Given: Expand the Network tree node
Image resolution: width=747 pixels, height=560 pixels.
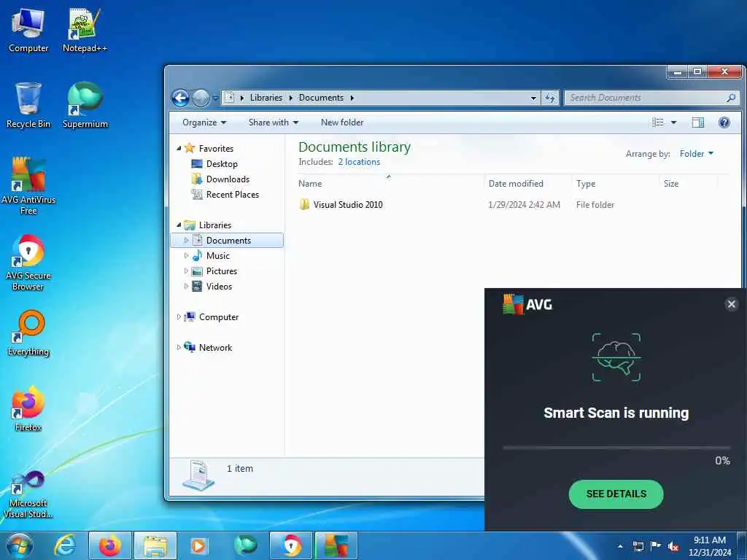Looking at the screenshot, I should (x=179, y=348).
